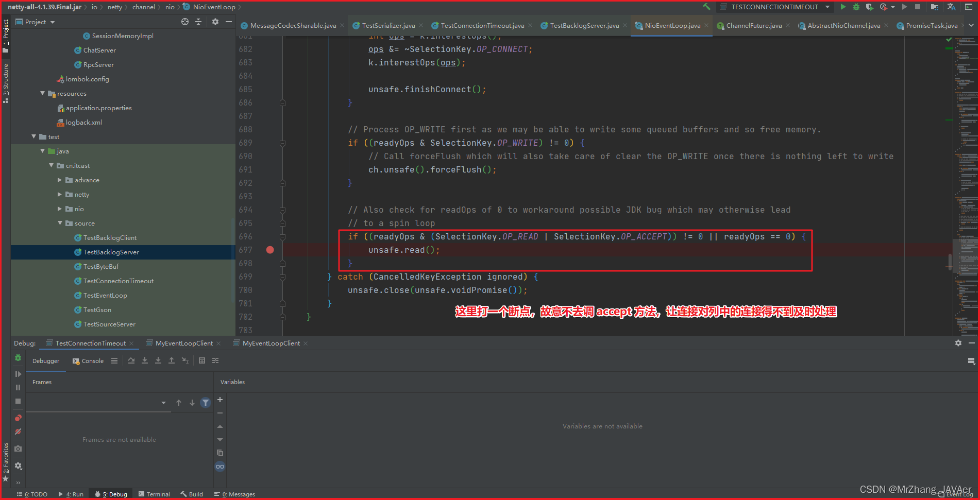
Task: Collapse the resources folder
Action: click(x=43, y=93)
